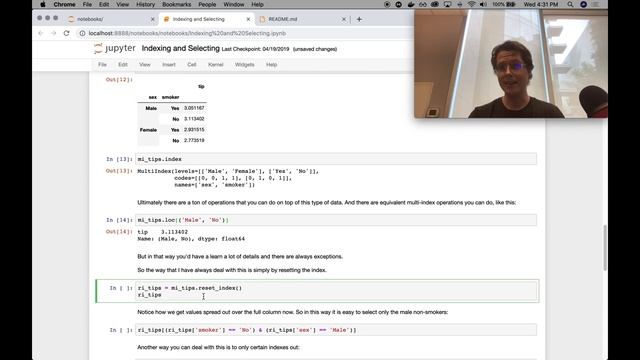Click the address bar URL
This screenshot has height=360, width=640.
(x=187, y=33)
